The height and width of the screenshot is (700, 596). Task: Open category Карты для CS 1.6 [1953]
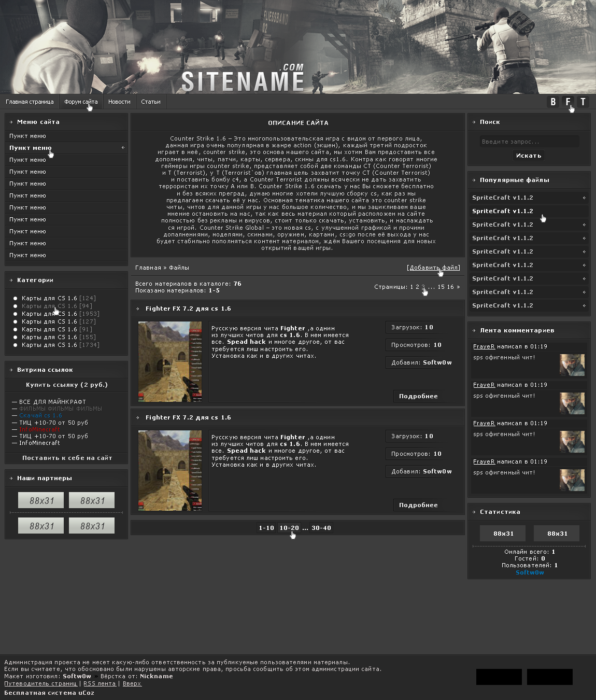click(61, 314)
